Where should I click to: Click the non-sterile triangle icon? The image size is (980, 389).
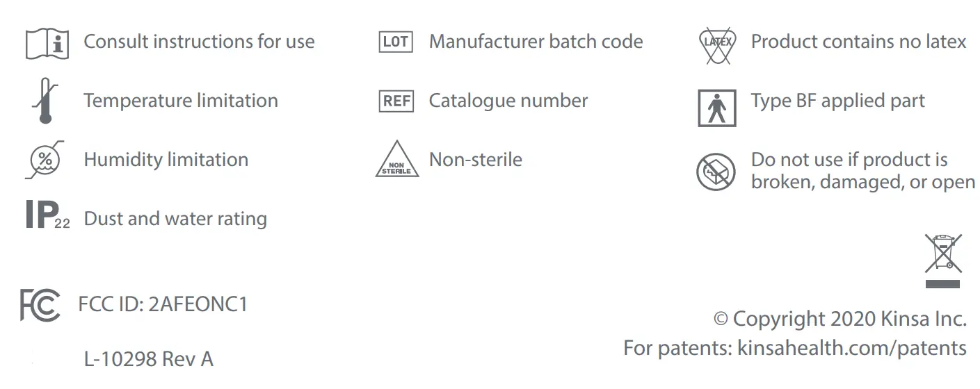coord(397,160)
